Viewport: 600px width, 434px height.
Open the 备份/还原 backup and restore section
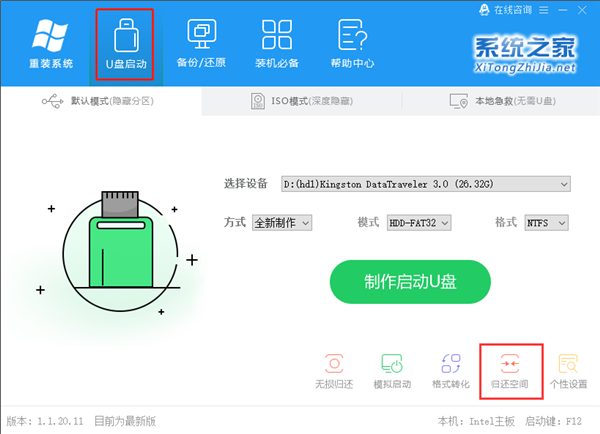pyautogui.click(x=201, y=44)
